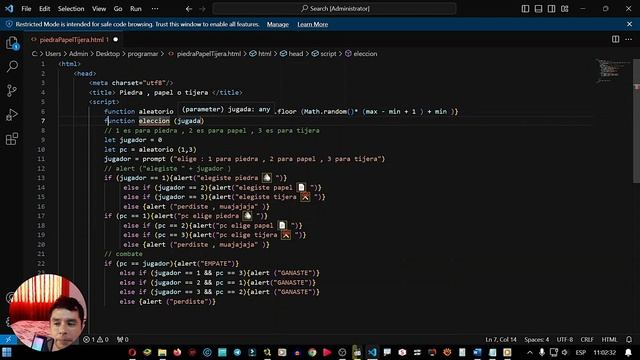Click the programar breadcrumb segment
This screenshot has width=640, height=360.
(142, 53)
